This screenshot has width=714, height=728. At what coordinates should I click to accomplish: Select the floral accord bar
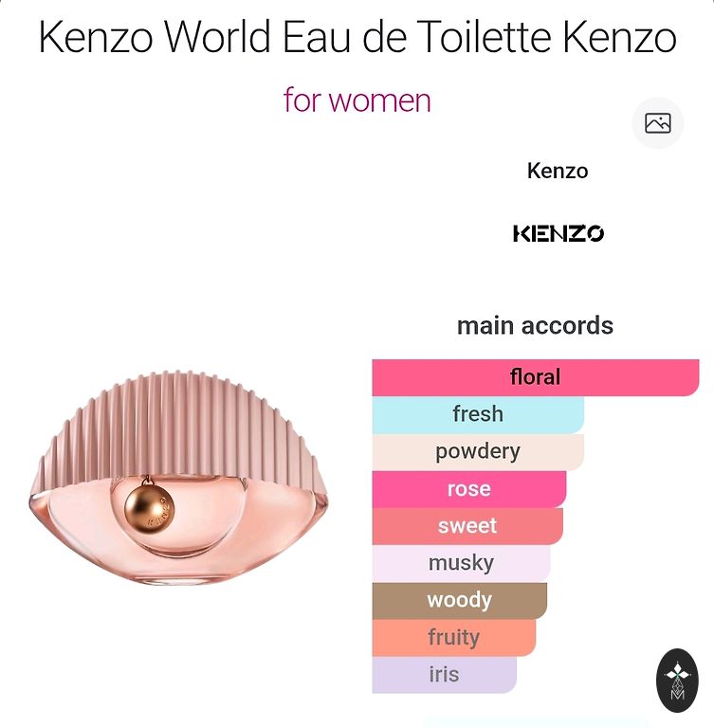pos(535,377)
